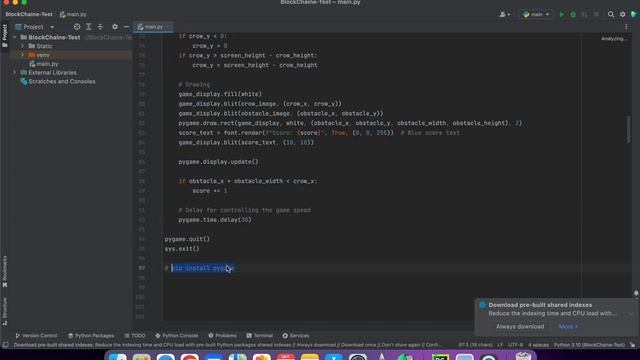Hide the Project panel with minus icon
The width and height of the screenshot is (640, 360).
(x=126, y=27)
